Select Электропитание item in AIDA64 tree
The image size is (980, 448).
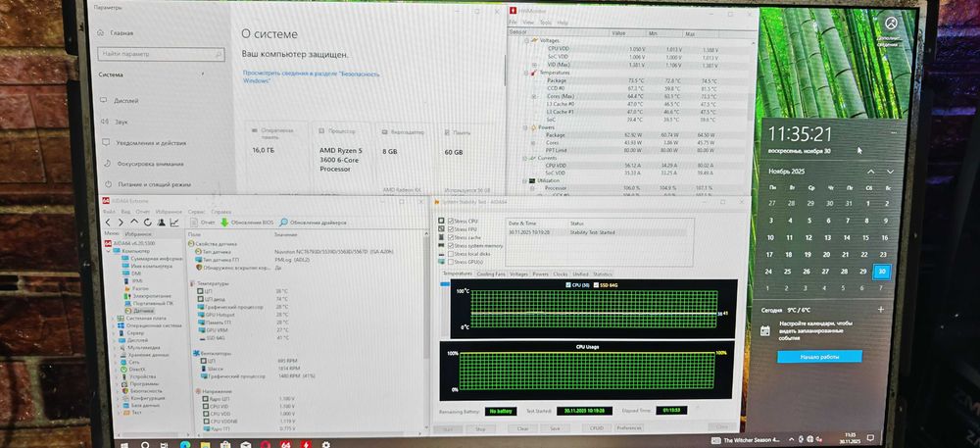(x=147, y=295)
